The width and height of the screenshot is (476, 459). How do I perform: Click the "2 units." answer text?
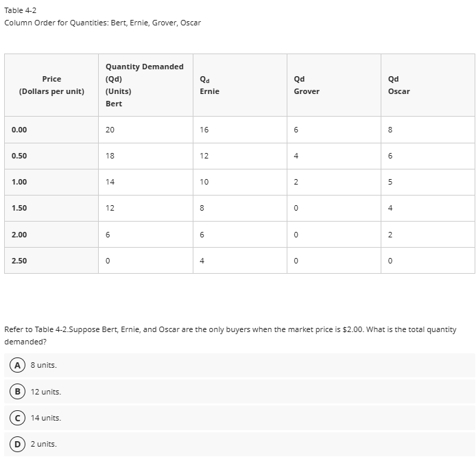44,444
